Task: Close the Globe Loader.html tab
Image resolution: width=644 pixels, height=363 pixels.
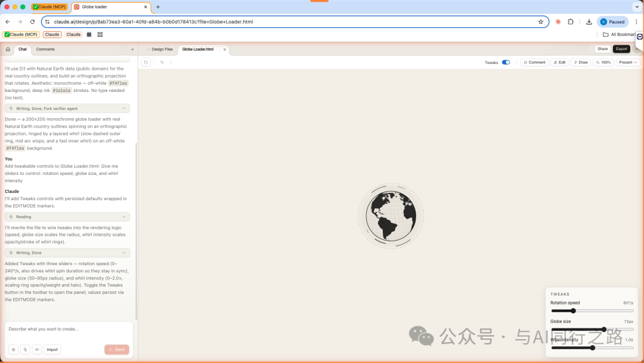Action: click(x=225, y=49)
